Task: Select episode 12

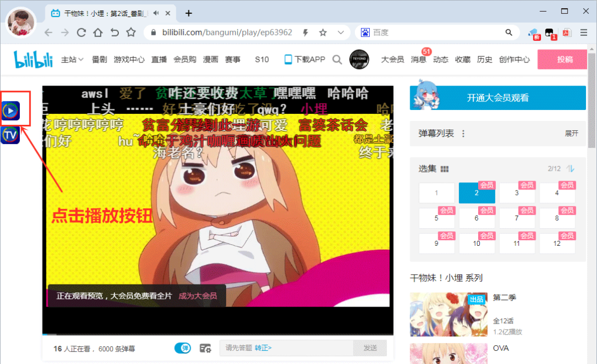Action: click(557, 244)
